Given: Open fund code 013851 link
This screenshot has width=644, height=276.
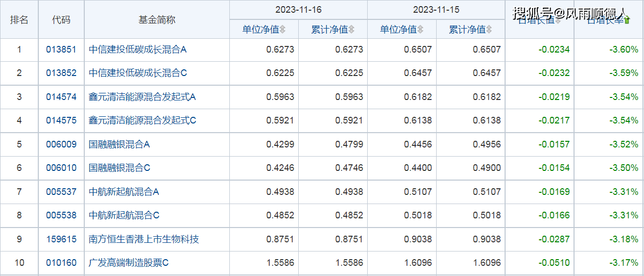Looking at the screenshot, I should (x=61, y=49).
